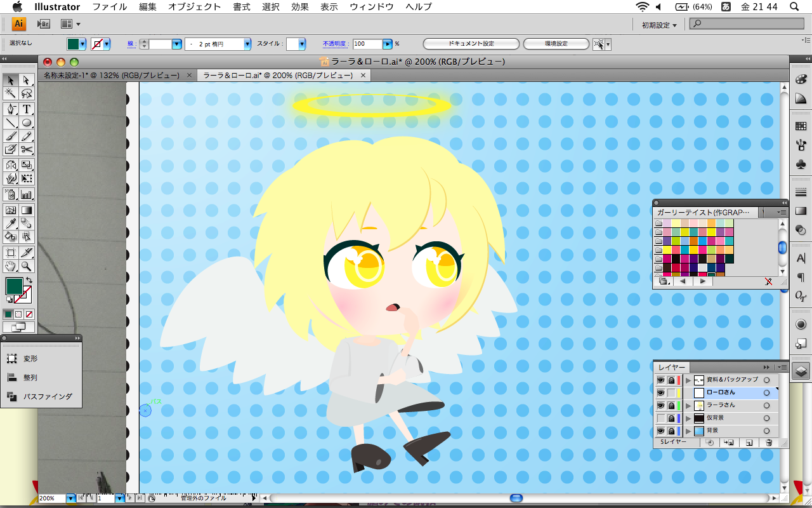Open the fill color dropdown in control bar
The width and height of the screenshot is (812, 508).
pos(82,44)
